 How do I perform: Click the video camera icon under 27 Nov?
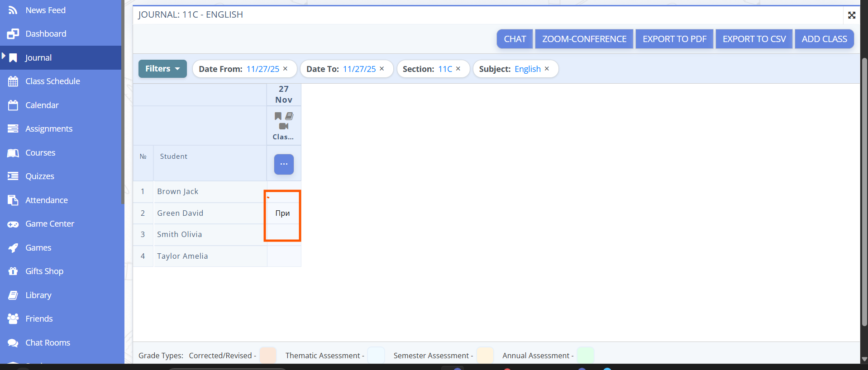pos(284,126)
